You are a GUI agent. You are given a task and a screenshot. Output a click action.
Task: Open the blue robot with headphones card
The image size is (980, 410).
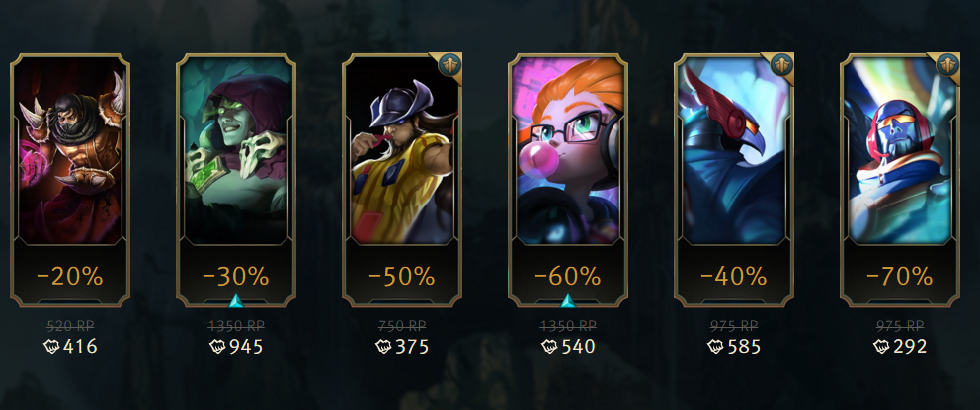(899, 180)
